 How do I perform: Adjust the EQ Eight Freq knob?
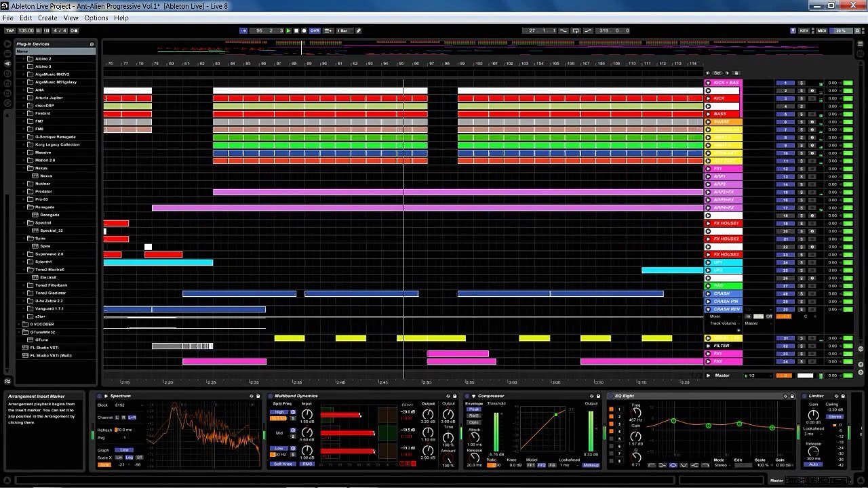coord(636,413)
